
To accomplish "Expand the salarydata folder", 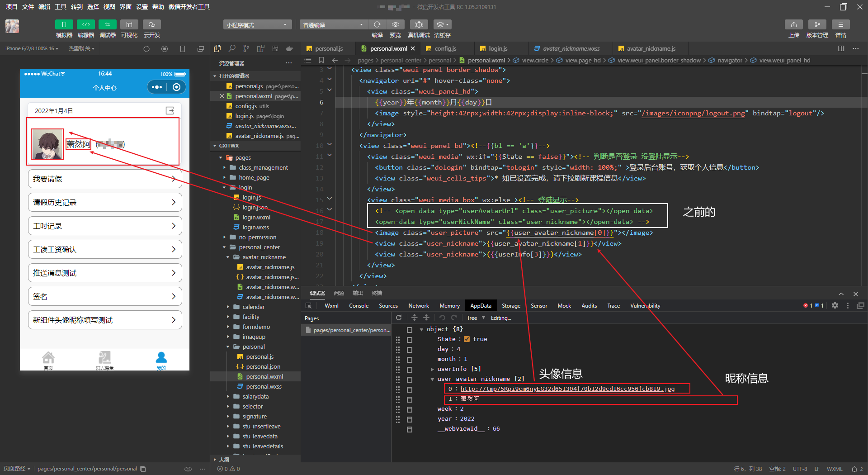I will [x=228, y=396].
